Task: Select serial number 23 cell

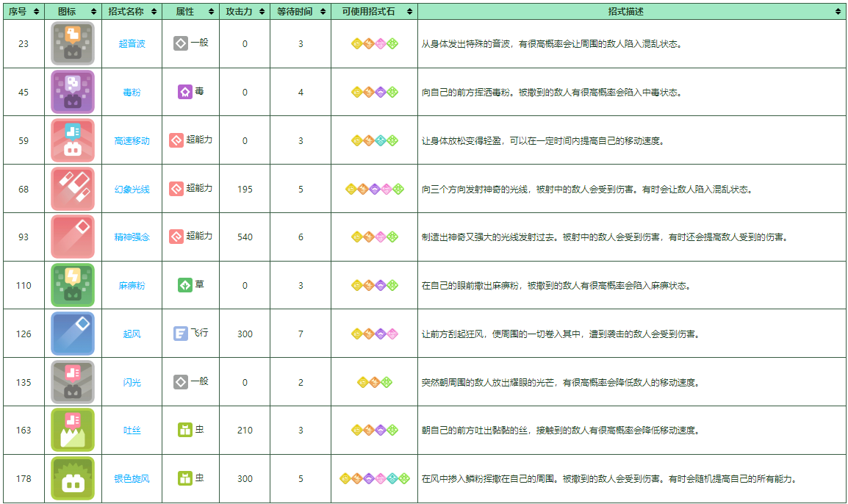Action: point(24,44)
